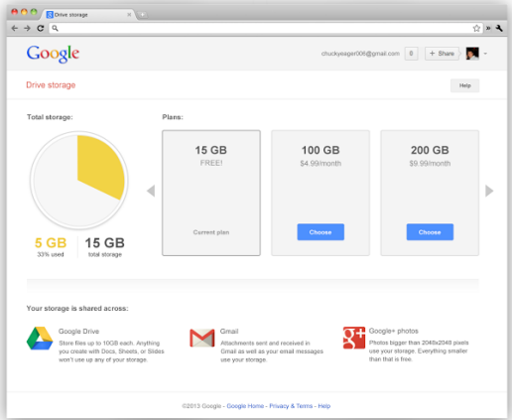Click chuckyeager006@gmail.com account email
This screenshot has height=420, width=512.
pyautogui.click(x=360, y=54)
